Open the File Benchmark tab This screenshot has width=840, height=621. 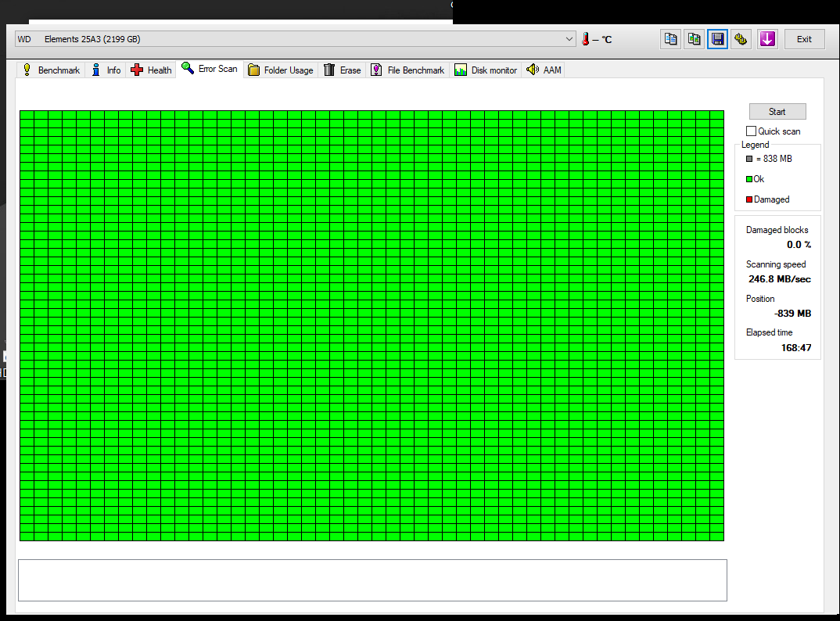[407, 70]
